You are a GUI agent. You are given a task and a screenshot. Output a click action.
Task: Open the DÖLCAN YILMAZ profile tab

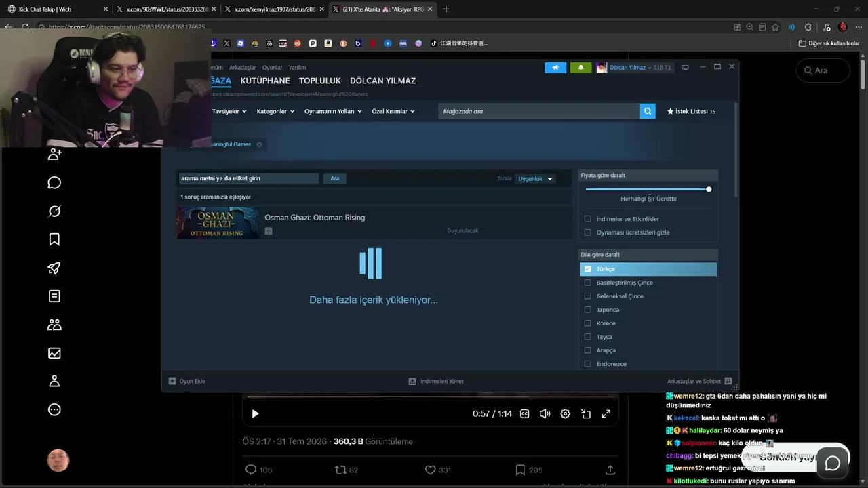383,81
